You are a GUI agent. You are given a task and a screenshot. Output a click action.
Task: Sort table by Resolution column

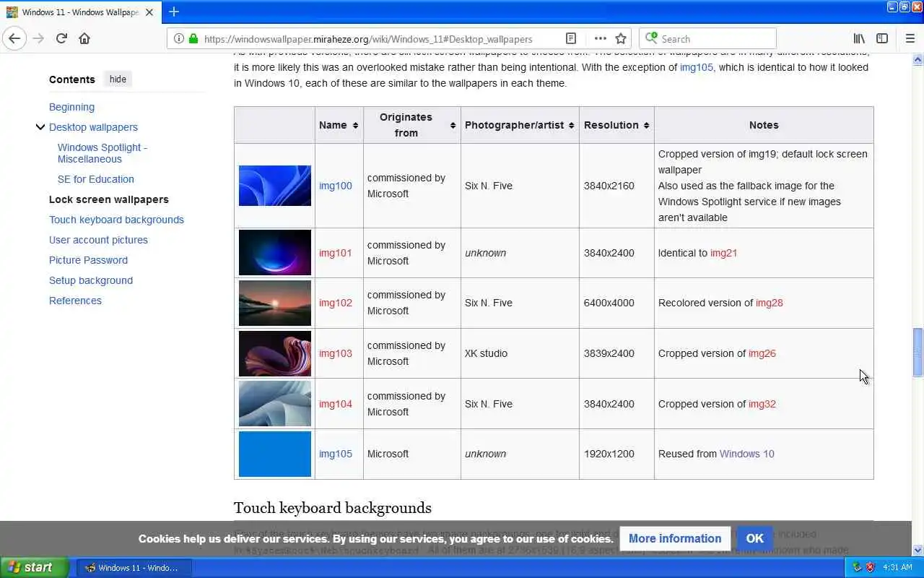(x=616, y=125)
